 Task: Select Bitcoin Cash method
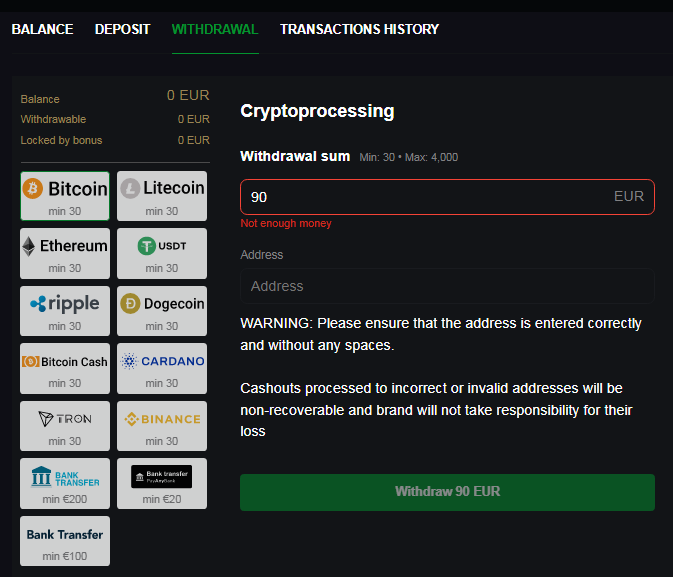point(65,368)
